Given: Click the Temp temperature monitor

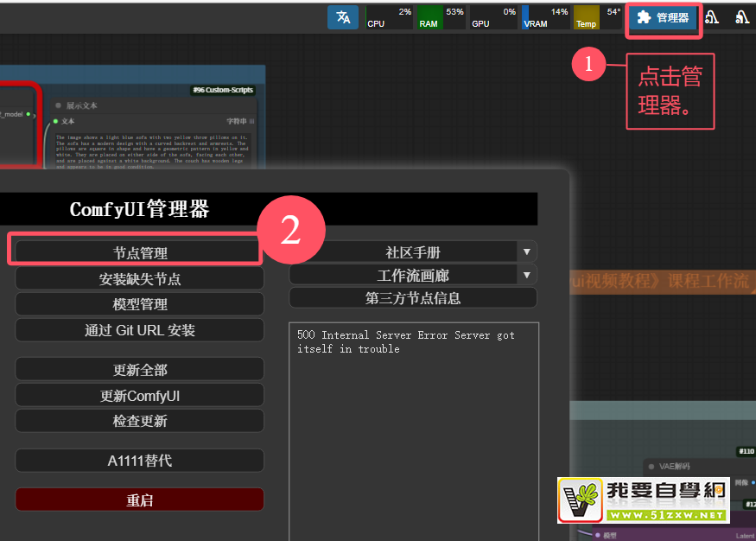Looking at the screenshot, I should click(x=598, y=17).
